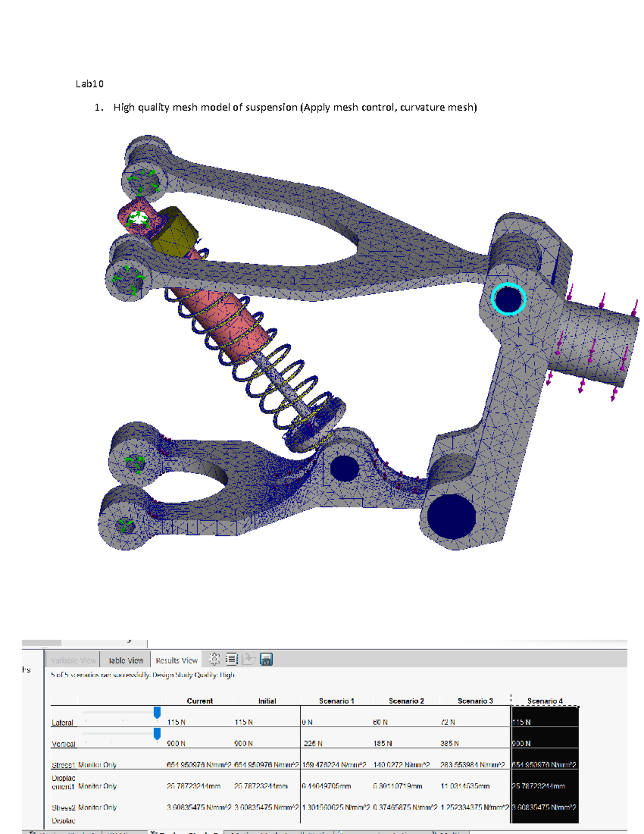Select the Scenario 4 results column
Screen dimensions: 644x834
click(x=544, y=700)
